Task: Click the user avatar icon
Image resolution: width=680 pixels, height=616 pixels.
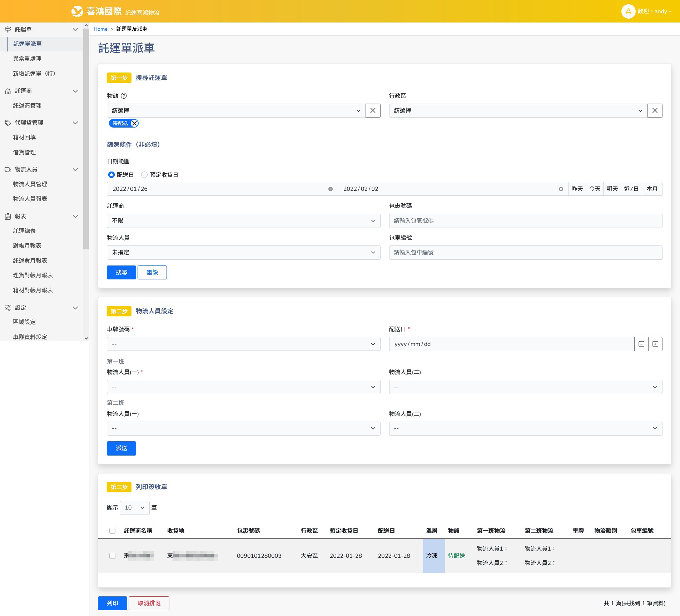Action: click(628, 11)
